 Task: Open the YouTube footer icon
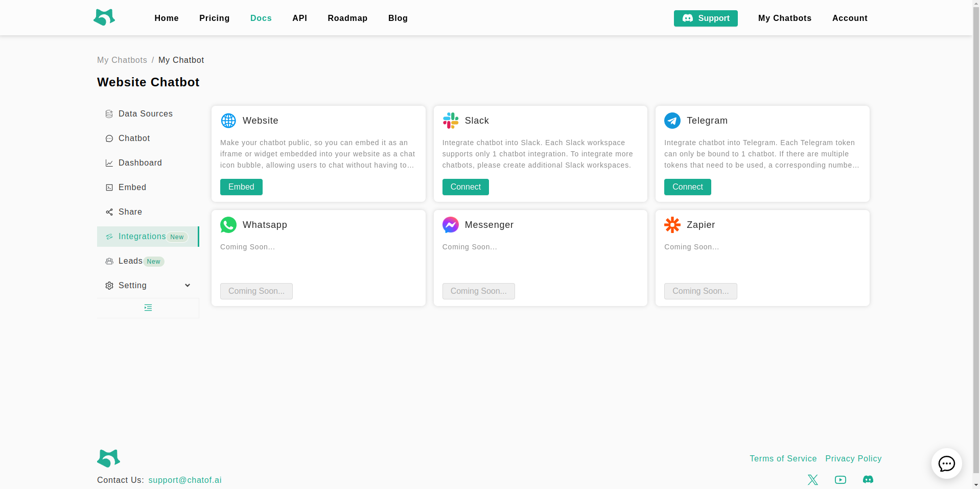[841, 480]
